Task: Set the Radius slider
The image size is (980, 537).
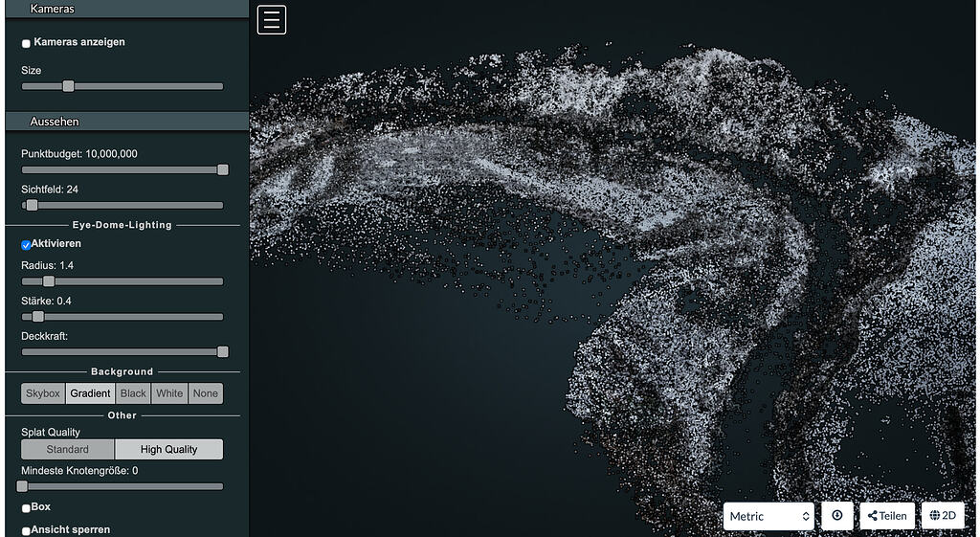Action: [x=122, y=281]
